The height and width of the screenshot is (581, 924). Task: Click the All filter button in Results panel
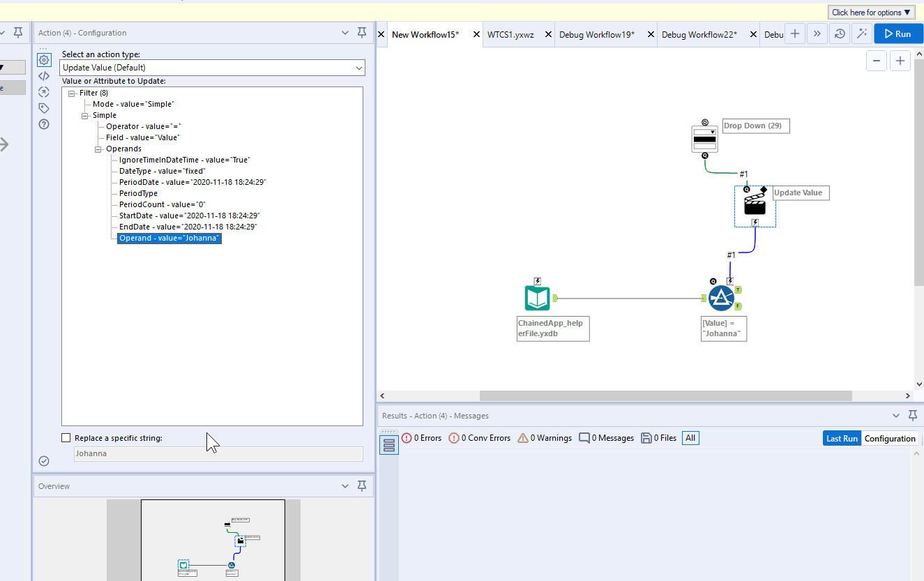pos(690,437)
